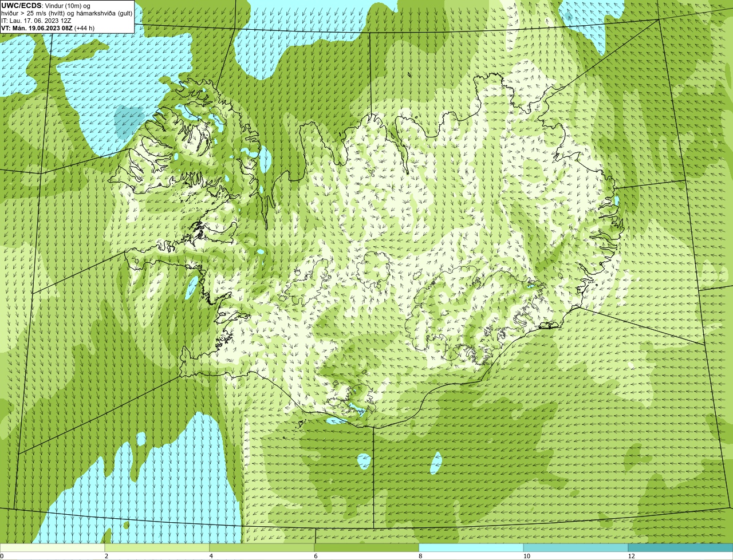Image resolution: width=733 pixels, height=560 pixels.
Task: Click the "IT: Lau. 17. 06. 2023 12Z" line
Action: click(x=36, y=21)
